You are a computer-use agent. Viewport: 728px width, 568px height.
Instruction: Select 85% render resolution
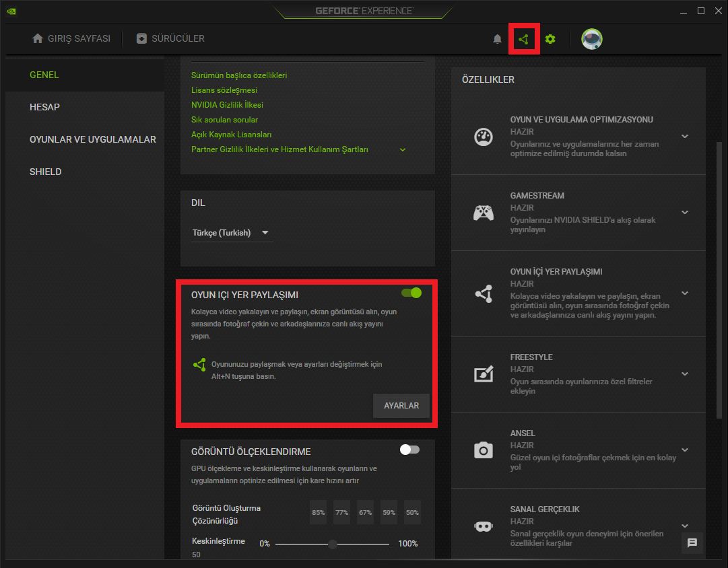click(x=318, y=512)
